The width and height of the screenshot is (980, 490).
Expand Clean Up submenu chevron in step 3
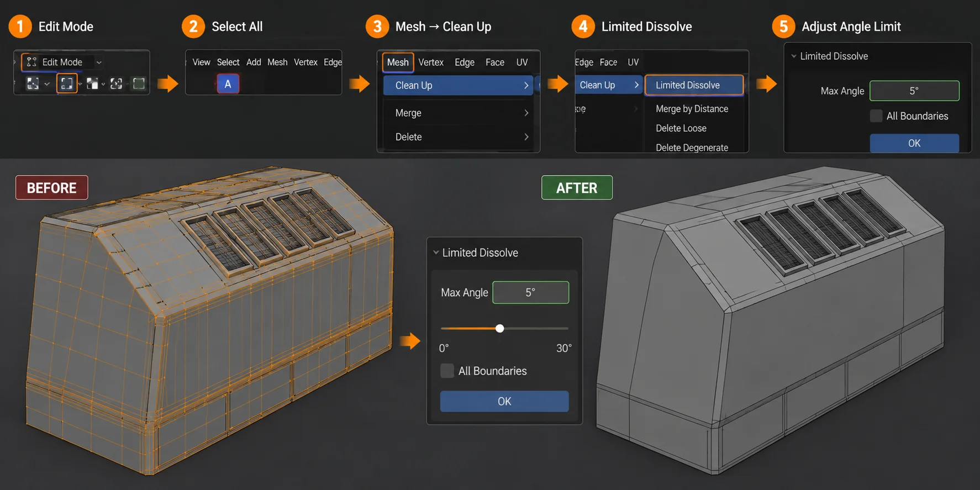pyautogui.click(x=526, y=85)
